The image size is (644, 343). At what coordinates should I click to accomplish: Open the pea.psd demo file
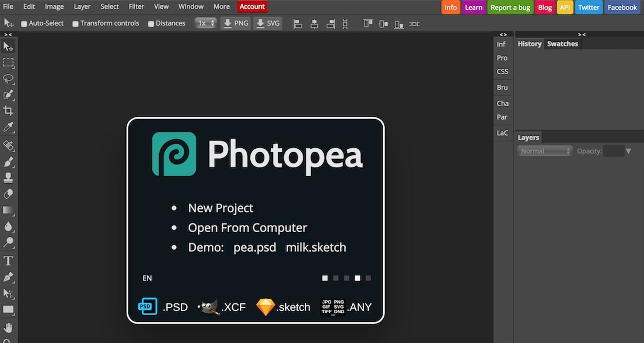[x=255, y=247]
